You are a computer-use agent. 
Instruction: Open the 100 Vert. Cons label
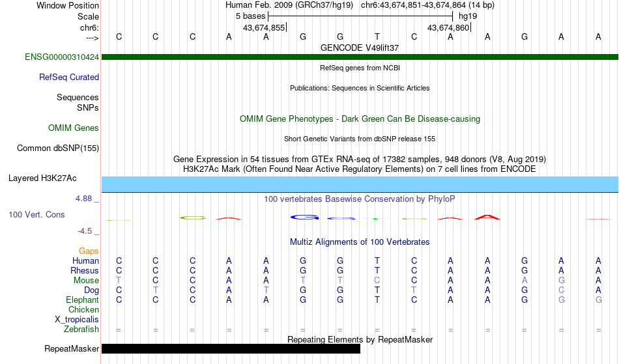pos(36,215)
